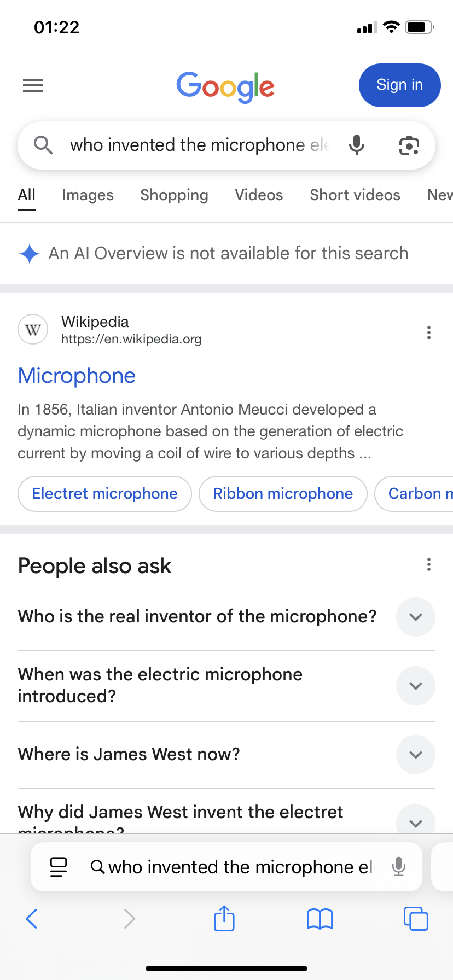Switch to the Short videos tab
Screen dimensions: 453x980
coord(355,195)
